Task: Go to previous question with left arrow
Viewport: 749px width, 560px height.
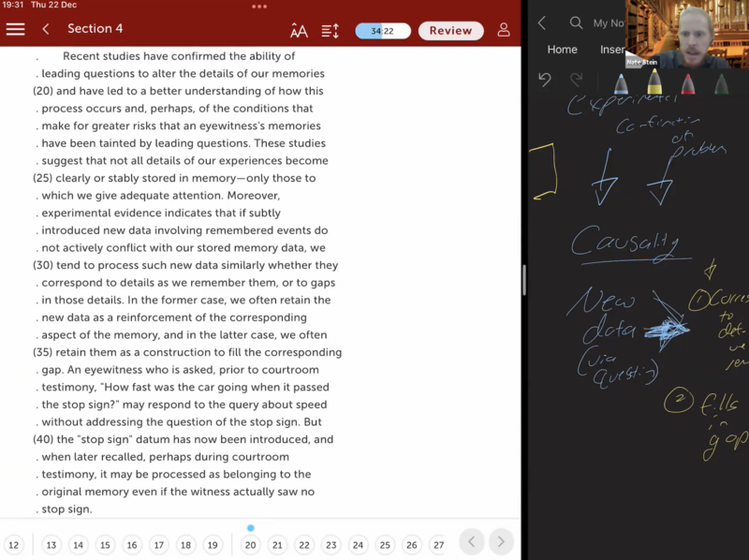Action: pyautogui.click(x=472, y=541)
